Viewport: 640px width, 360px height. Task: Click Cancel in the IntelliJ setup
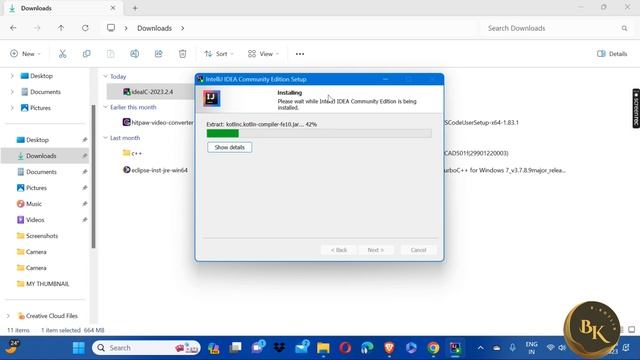[x=418, y=250]
